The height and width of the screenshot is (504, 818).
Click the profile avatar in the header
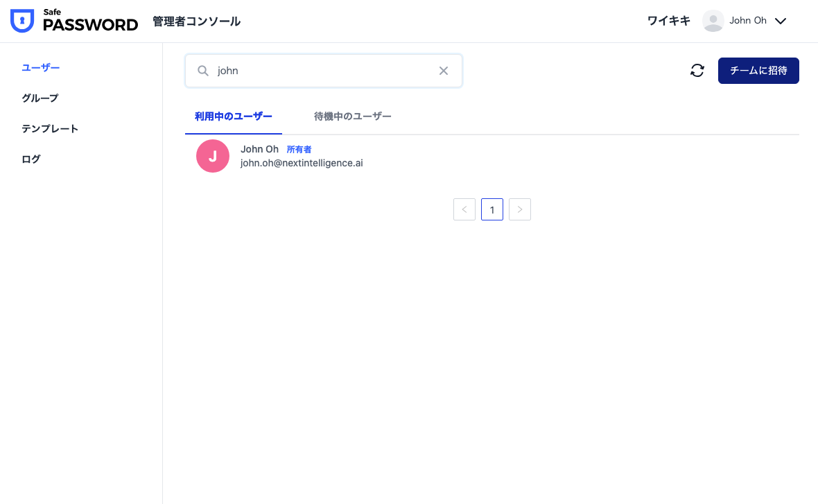(x=713, y=21)
